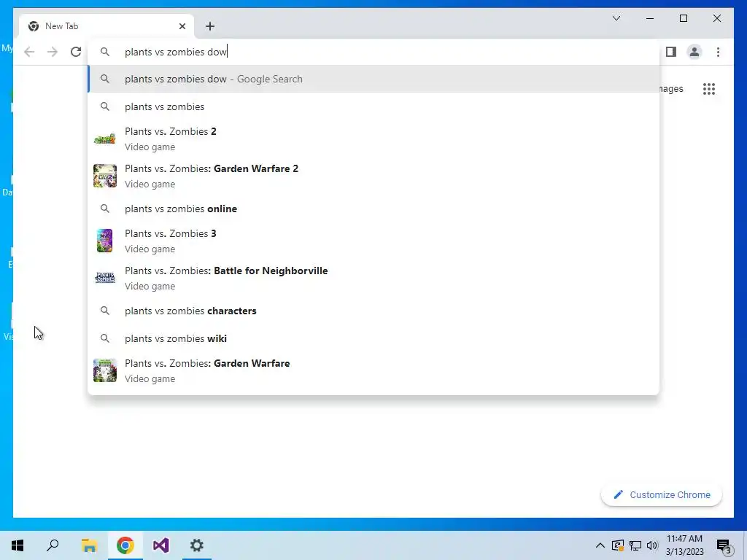Image resolution: width=747 pixels, height=560 pixels.
Task: Select 'plants vs zombies characters' suggestion
Action: tap(374, 311)
